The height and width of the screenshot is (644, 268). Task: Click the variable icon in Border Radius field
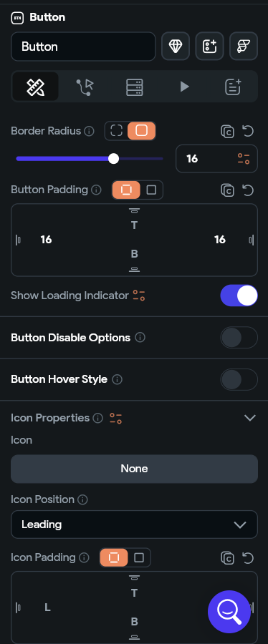click(x=244, y=159)
